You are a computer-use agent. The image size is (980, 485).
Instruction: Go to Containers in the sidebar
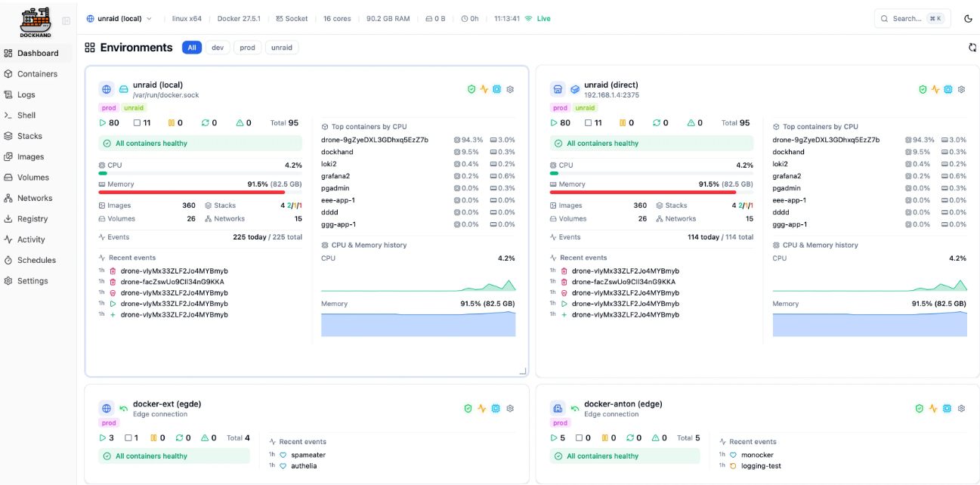(36, 74)
